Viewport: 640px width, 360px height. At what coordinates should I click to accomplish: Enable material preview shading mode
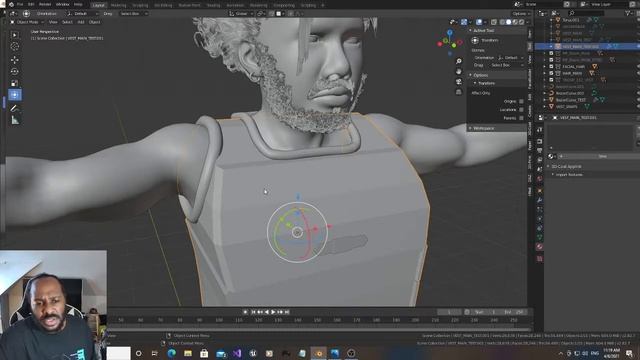pos(515,22)
